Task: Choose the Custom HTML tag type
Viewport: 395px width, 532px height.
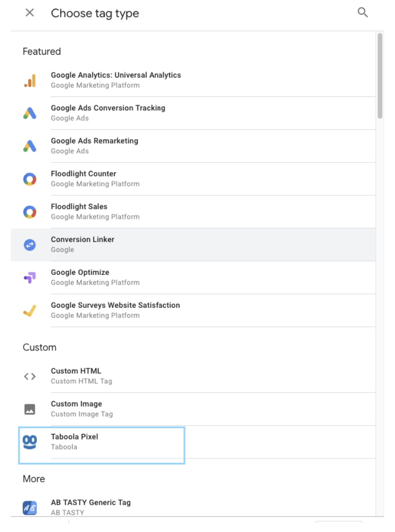Action: coord(194,376)
